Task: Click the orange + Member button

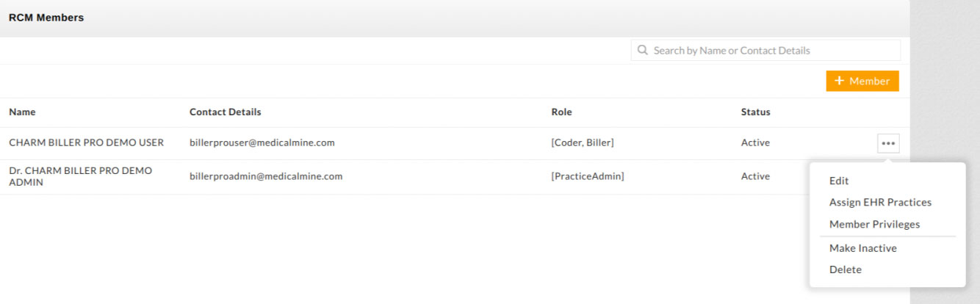Action: [862, 82]
